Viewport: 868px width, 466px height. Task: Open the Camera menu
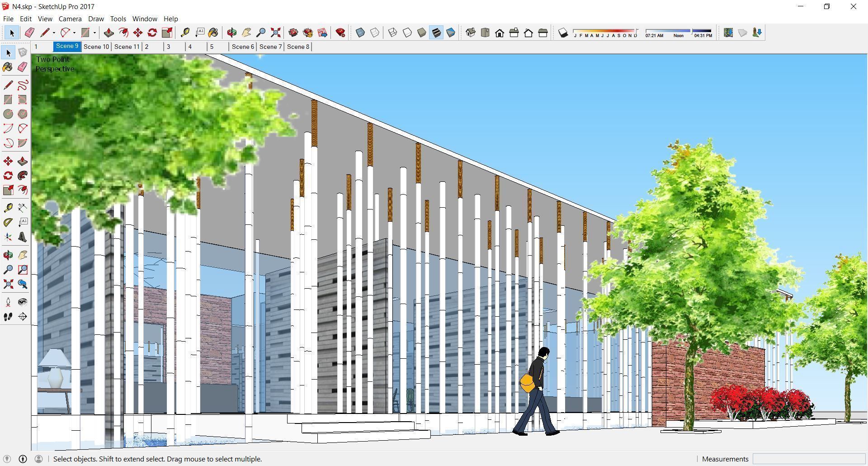click(x=70, y=19)
